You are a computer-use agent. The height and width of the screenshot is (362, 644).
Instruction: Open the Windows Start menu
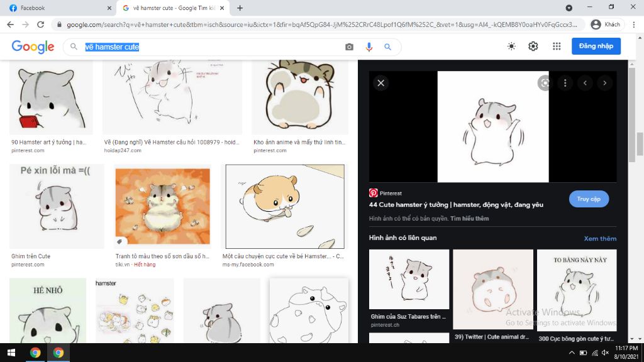11,353
